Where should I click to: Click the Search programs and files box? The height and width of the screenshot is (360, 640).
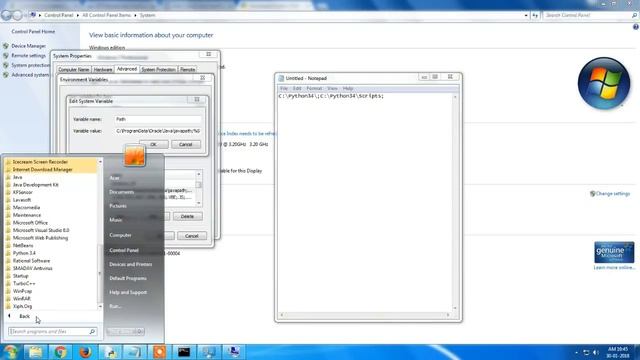[x=52, y=331]
